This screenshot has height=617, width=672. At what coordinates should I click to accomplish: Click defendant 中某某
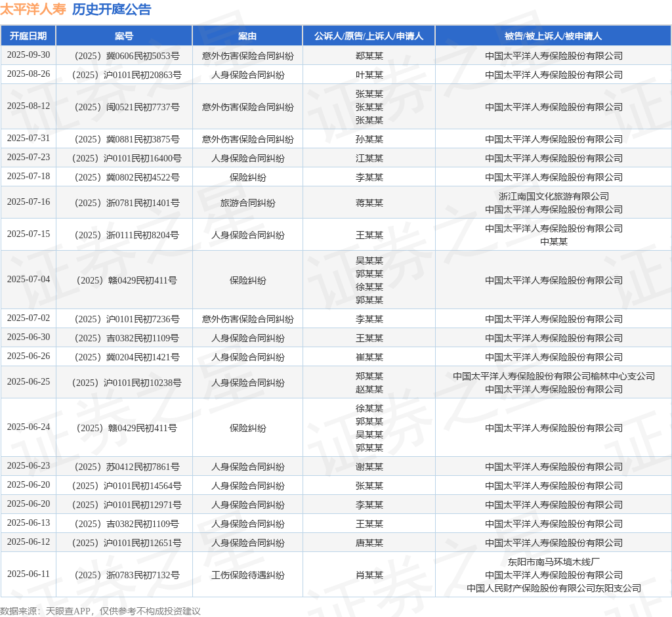554,242
